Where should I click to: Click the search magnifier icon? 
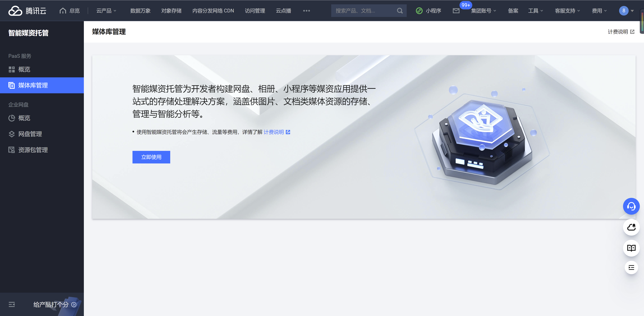[400, 11]
